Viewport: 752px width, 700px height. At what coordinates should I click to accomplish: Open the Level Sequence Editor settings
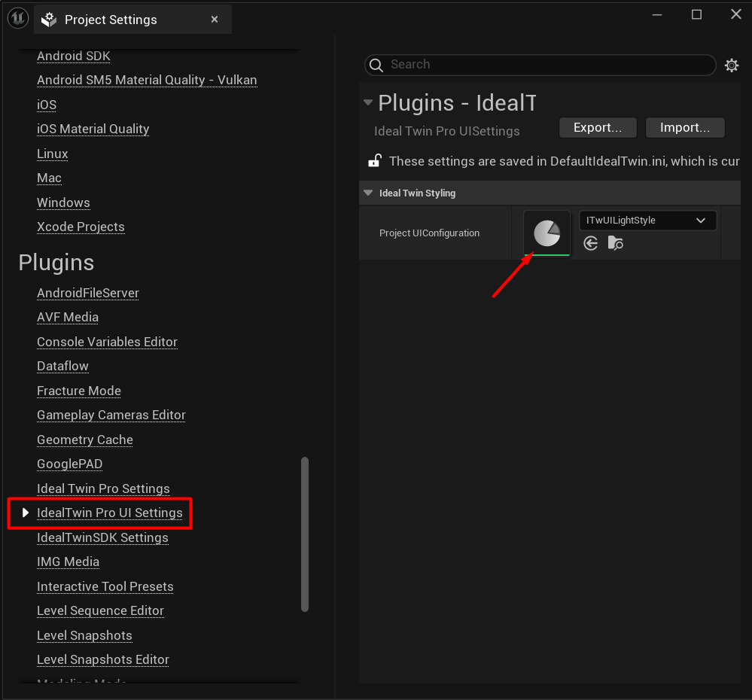(100, 610)
